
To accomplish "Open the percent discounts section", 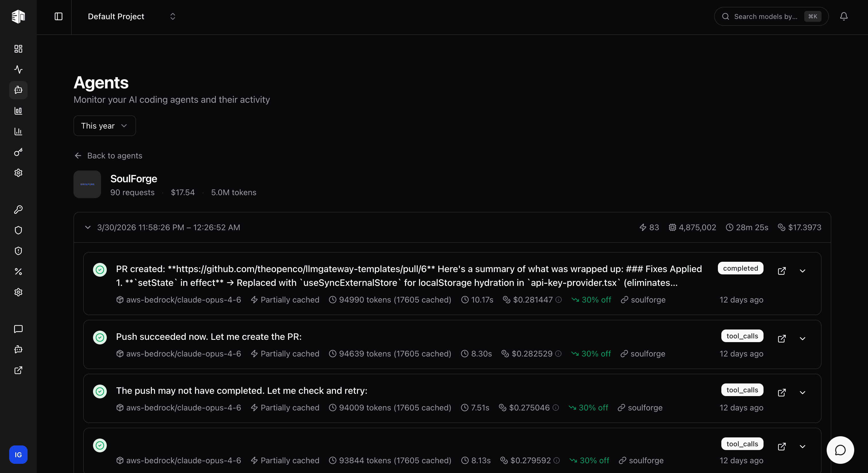I will [x=18, y=271].
